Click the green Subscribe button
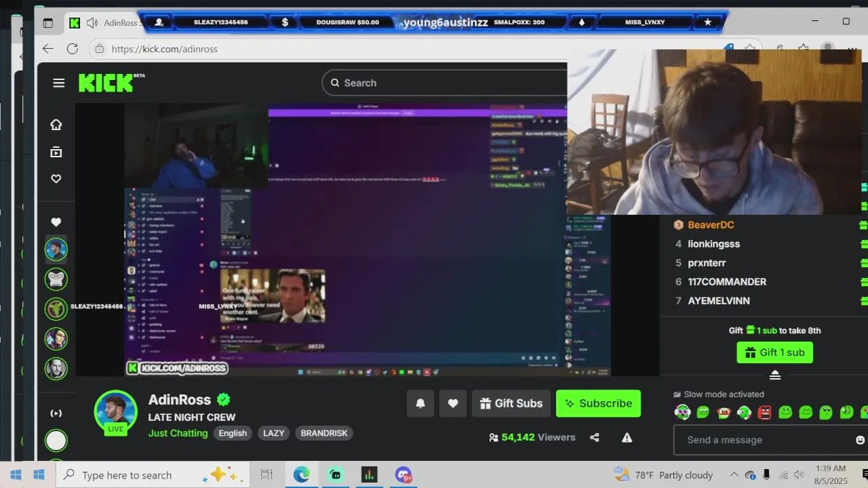868x488 pixels. pos(598,403)
